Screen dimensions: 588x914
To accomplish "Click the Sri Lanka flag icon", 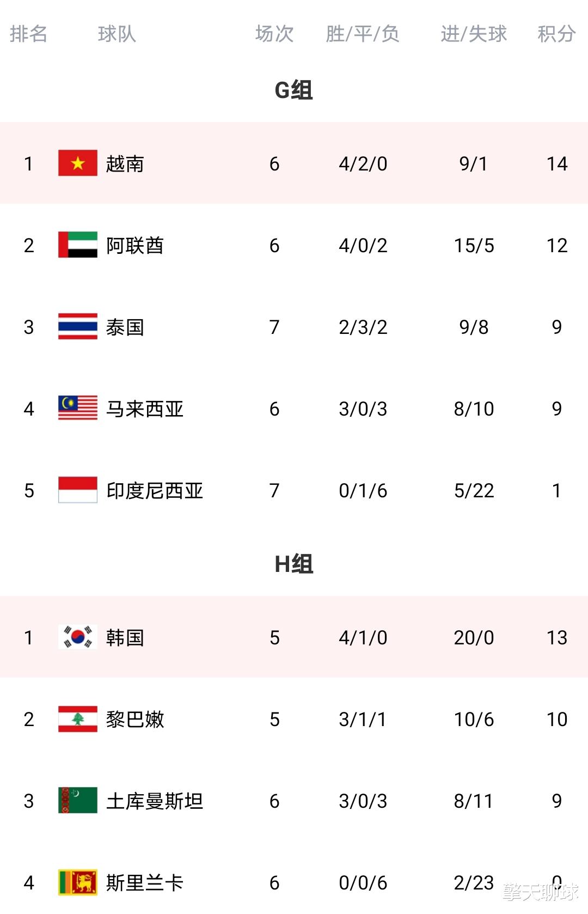I will click(x=78, y=882).
